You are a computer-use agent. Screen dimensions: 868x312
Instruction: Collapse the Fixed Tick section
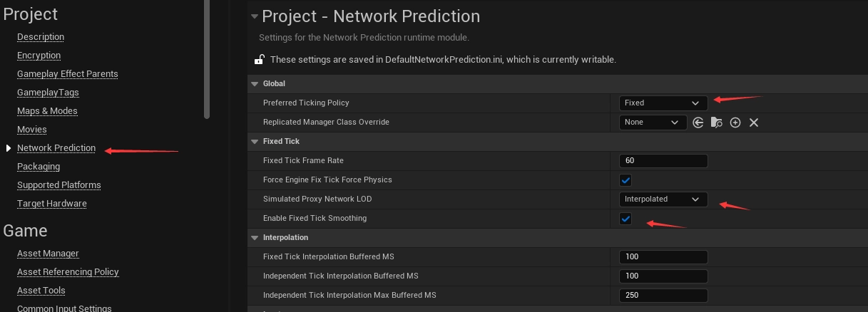point(255,142)
